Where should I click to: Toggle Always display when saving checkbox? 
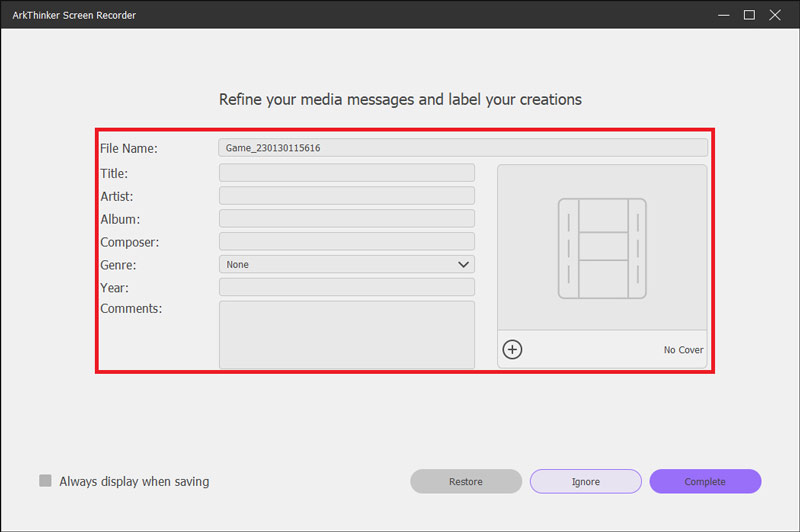coord(45,480)
